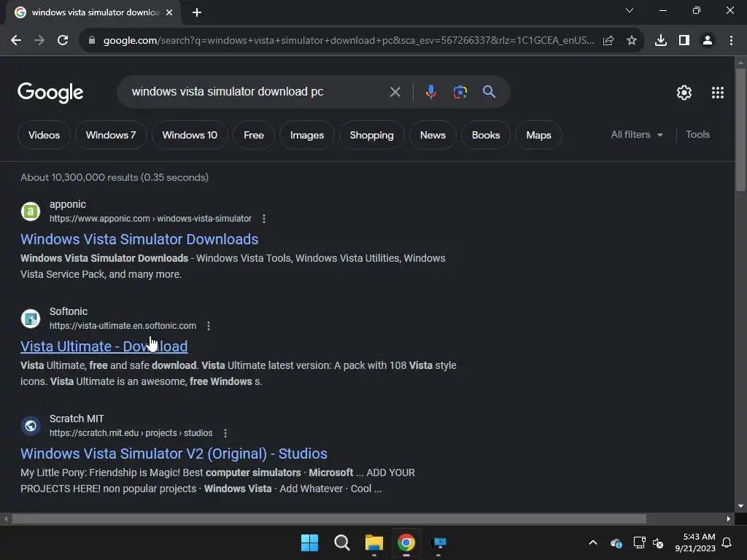Filter results by Videos
This screenshot has height=560, width=747.
tap(44, 135)
